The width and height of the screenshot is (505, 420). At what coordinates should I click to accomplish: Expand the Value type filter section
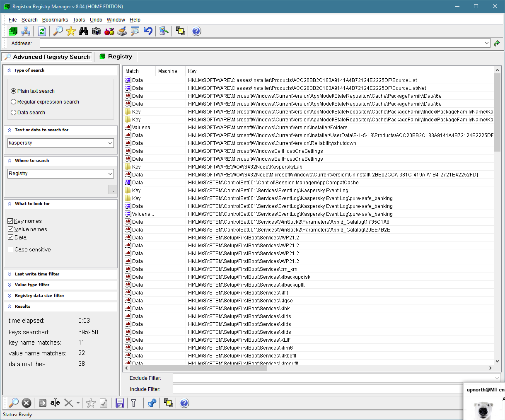(x=32, y=285)
